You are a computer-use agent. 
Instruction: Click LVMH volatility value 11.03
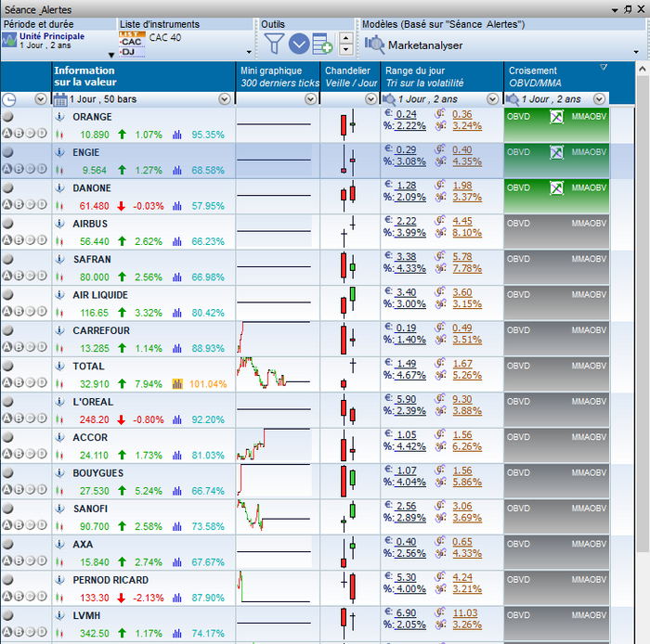[465, 613]
